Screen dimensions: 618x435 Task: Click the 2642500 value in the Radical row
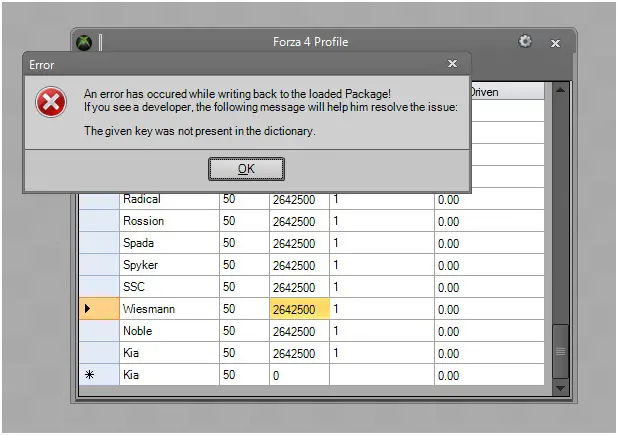tap(294, 200)
